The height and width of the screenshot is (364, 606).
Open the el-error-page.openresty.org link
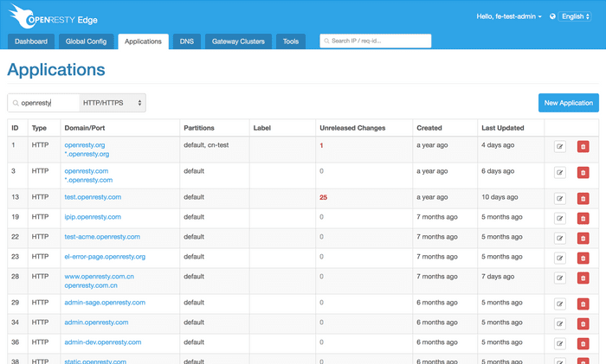click(105, 257)
